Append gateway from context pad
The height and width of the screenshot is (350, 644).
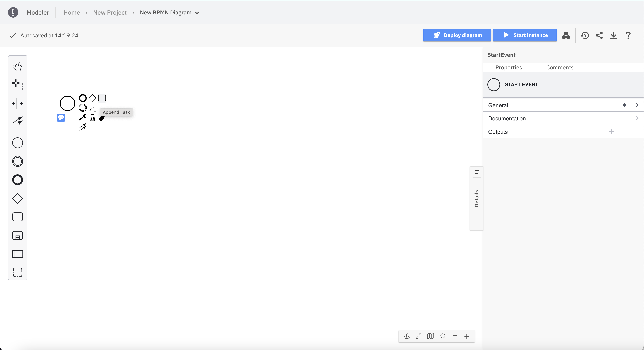pos(92,98)
